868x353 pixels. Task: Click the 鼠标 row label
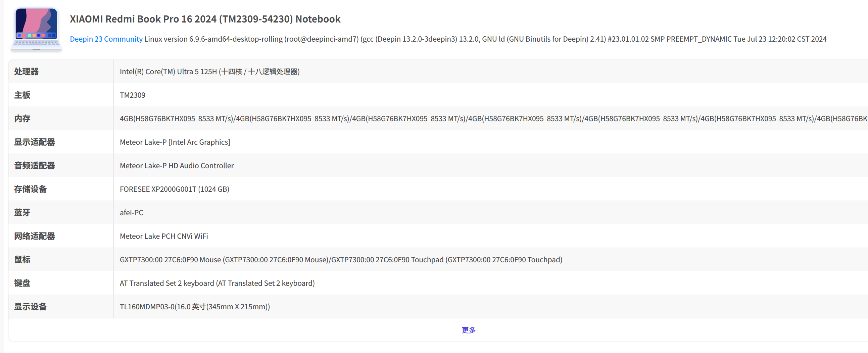22,260
